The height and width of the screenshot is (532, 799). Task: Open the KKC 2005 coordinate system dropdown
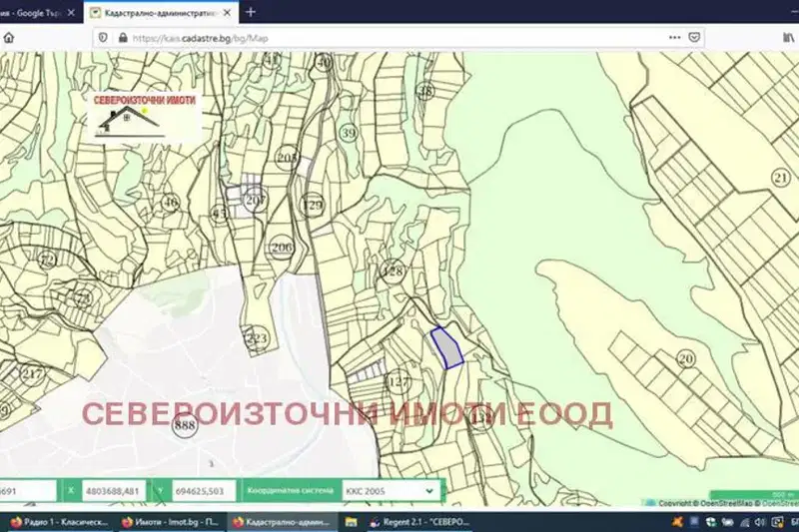[391, 491]
